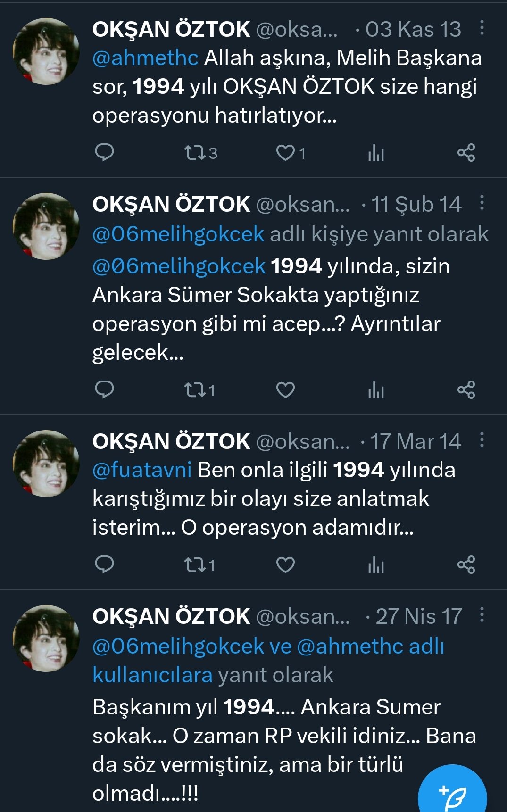The height and width of the screenshot is (812, 507).
Task: Reply to the 17 Mar 14 tweet
Action: coord(104,564)
